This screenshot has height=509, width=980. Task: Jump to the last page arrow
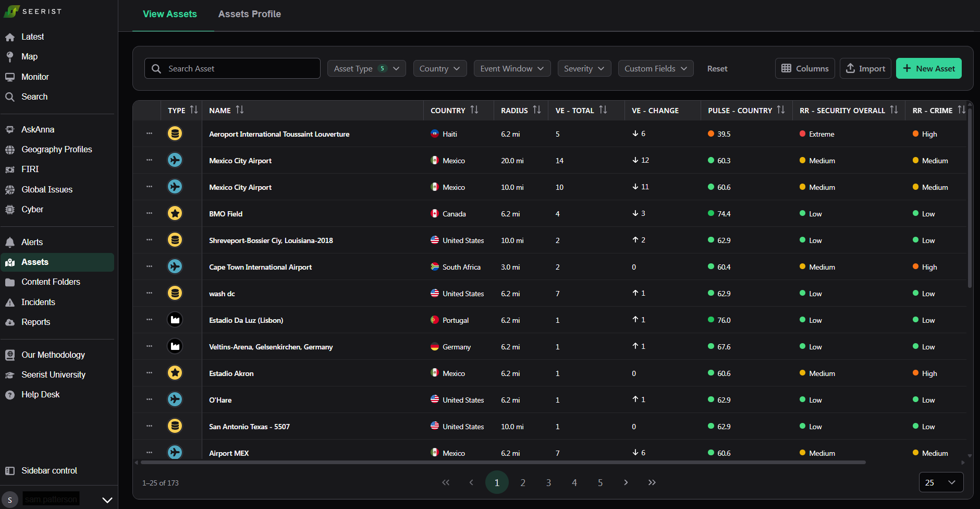pyautogui.click(x=652, y=482)
